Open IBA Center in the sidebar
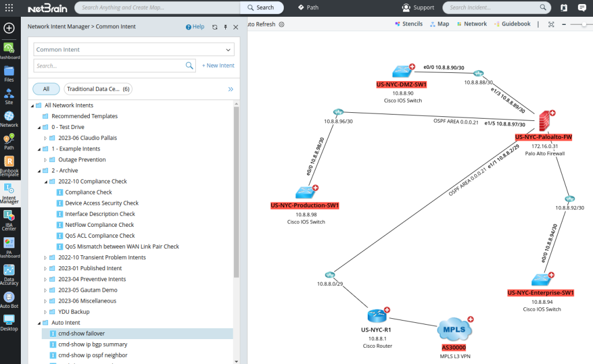The image size is (593, 364). coord(9,220)
